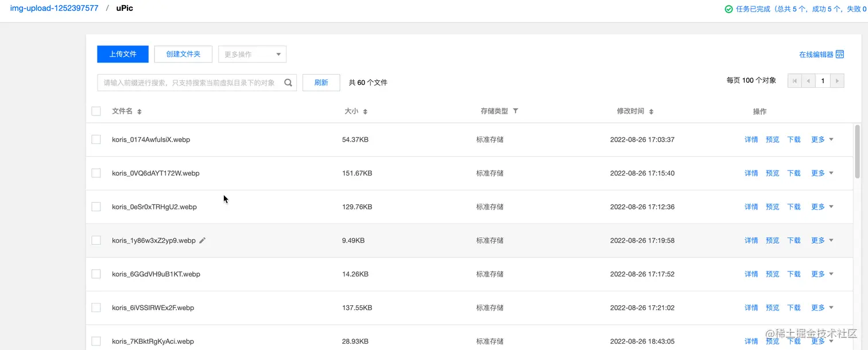
Task: Click 预览 for koris_0174AwfulsiX.webp
Action: coord(772,139)
